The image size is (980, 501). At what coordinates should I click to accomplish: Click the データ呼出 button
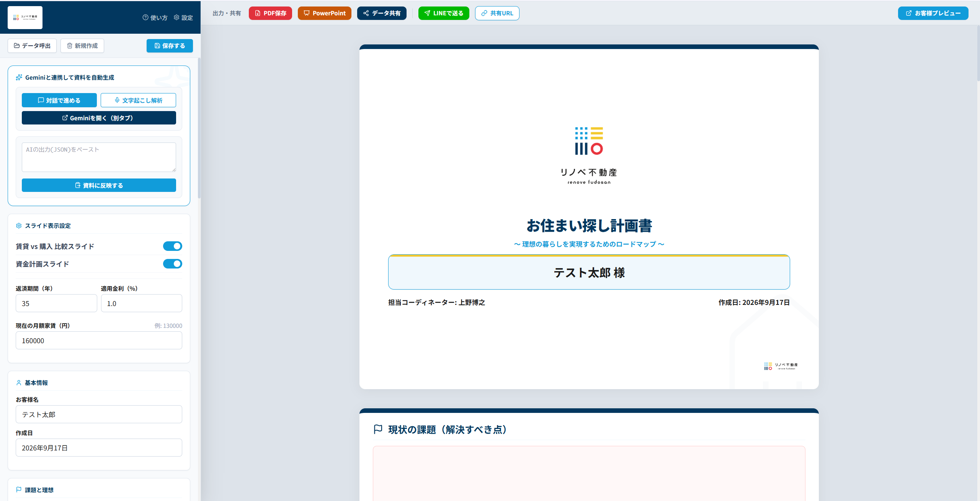coord(32,46)
